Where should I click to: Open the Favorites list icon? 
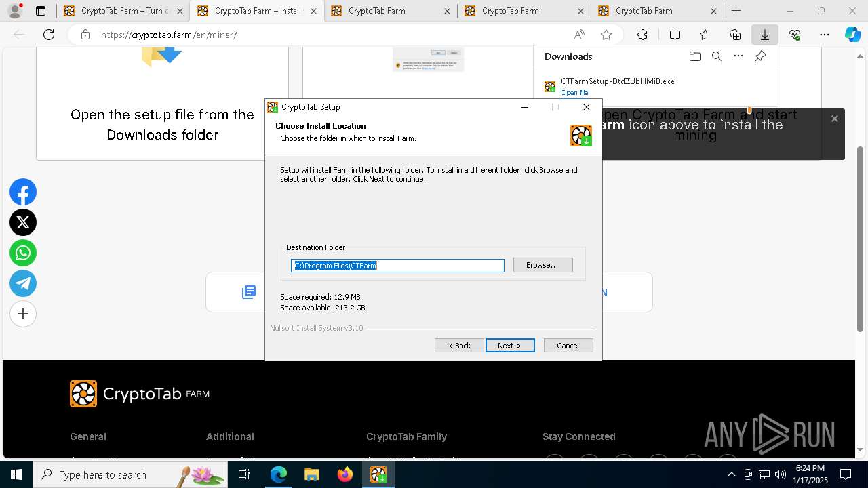click(x=705, y=35)
